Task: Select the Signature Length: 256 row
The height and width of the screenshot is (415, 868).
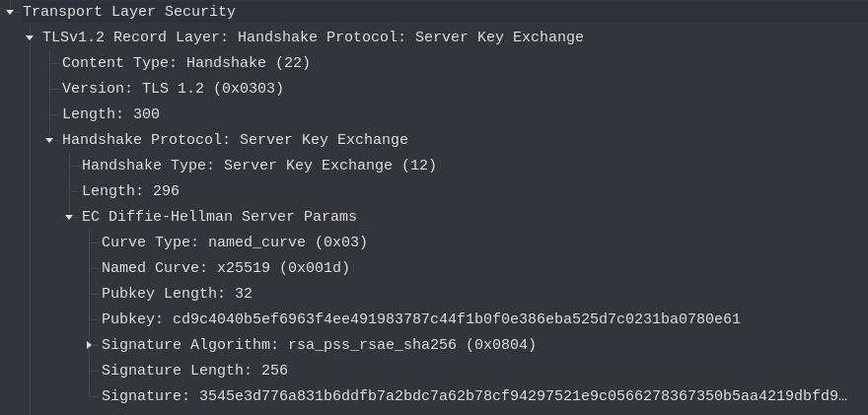Action: [x=194, y=371]
